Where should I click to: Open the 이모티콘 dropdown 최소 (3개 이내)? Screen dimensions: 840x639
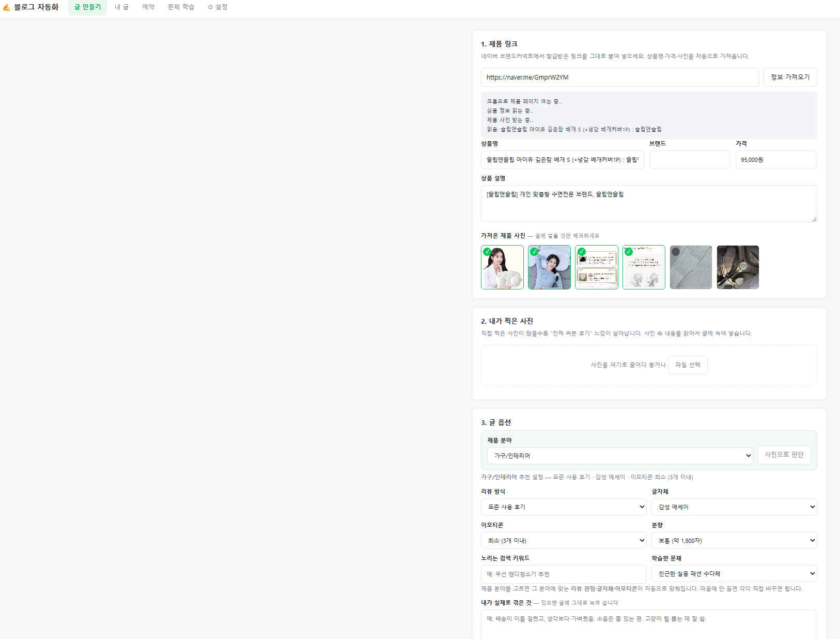(x=564, y=540)
